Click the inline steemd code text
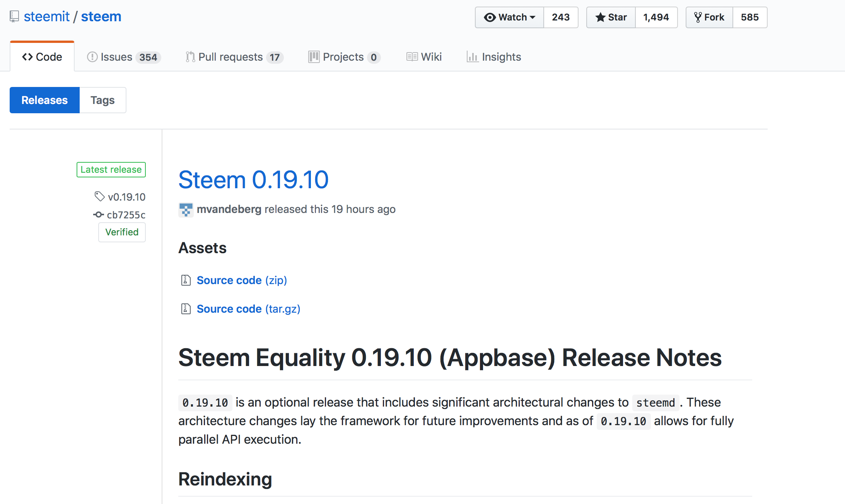 point(656,403)
